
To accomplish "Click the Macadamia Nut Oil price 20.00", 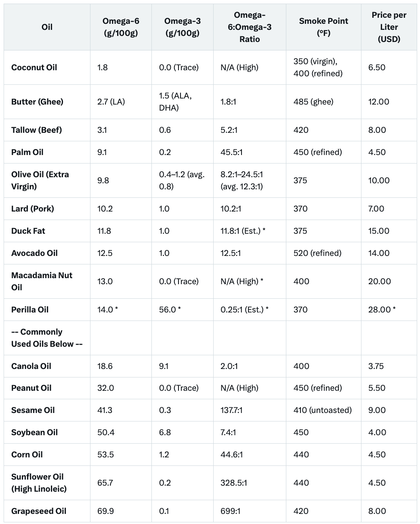I will coord(380,281).
